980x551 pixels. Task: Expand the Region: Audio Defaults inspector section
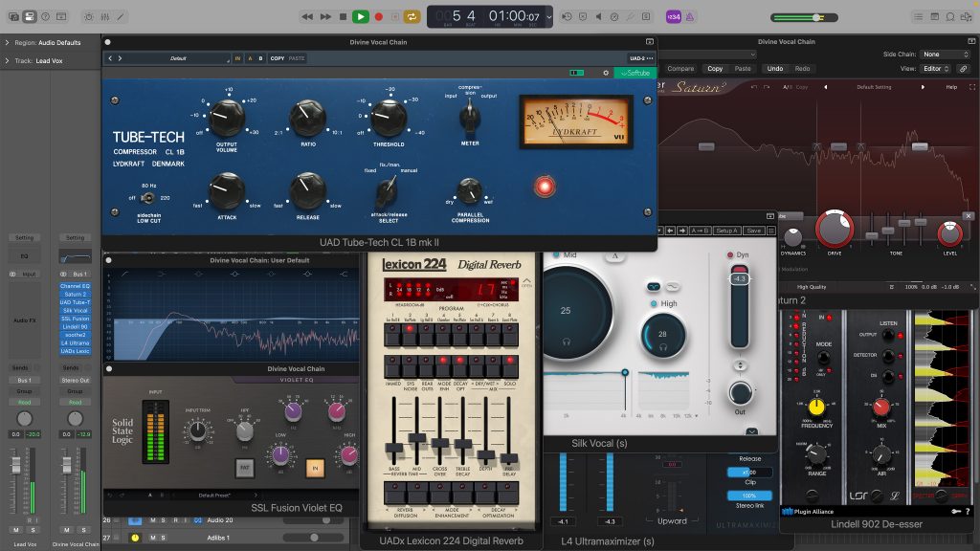tap(8, 42)
